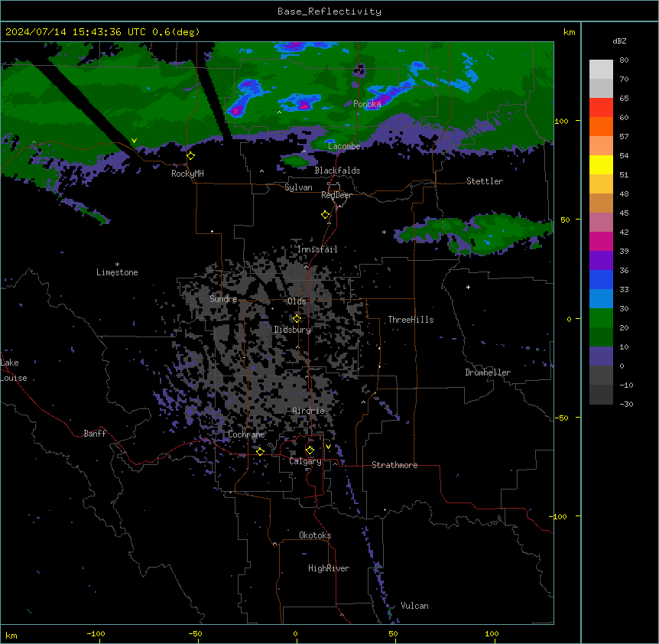Click the yellow diamond marker above Didsbury

tap(297, 319)
